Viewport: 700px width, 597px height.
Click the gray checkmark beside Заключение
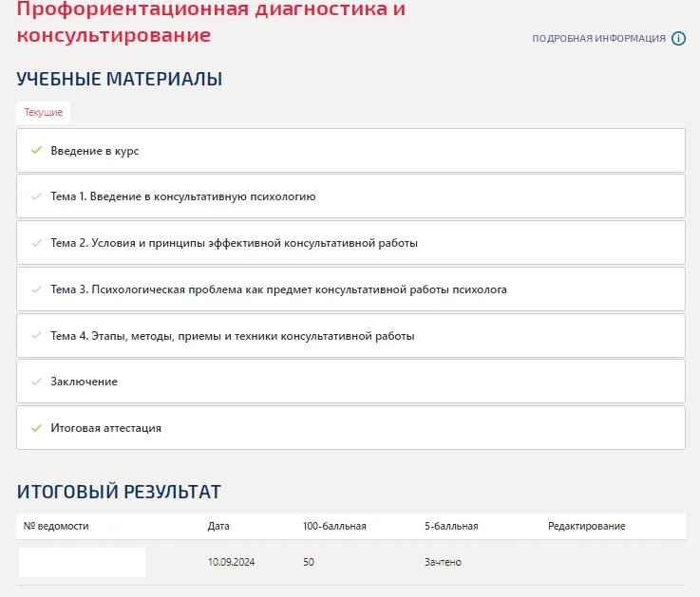[37, 382]
